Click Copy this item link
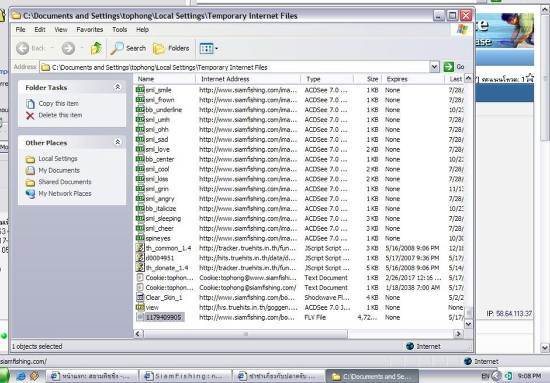550x383 pixels. click(59, 103)
